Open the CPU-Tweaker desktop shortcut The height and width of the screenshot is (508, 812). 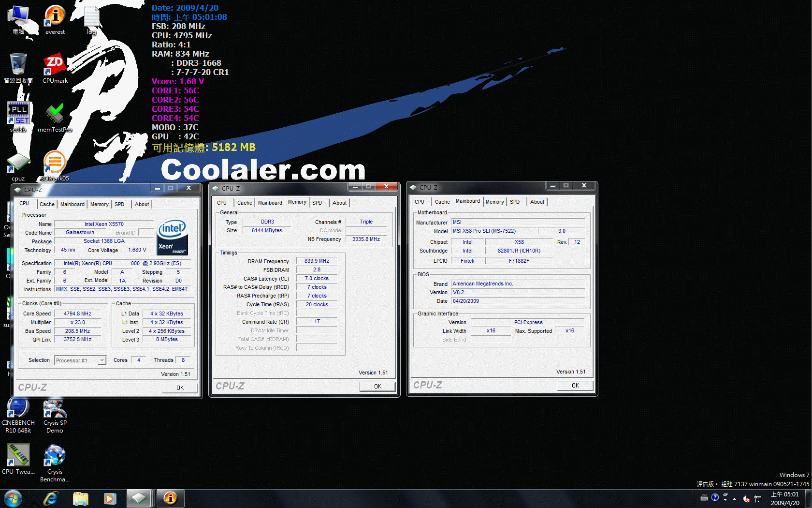pos(18,460)
